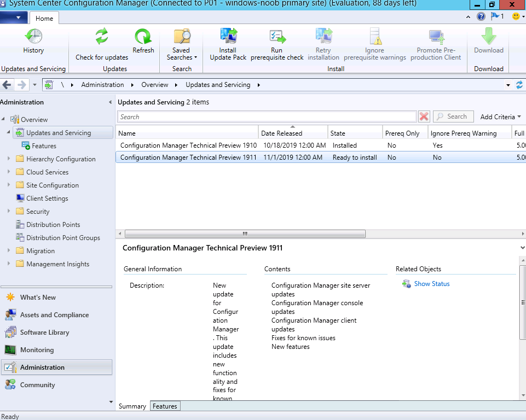Screen dimensions: 526x420
Task: Refresh the updates list
Action: 143,41
